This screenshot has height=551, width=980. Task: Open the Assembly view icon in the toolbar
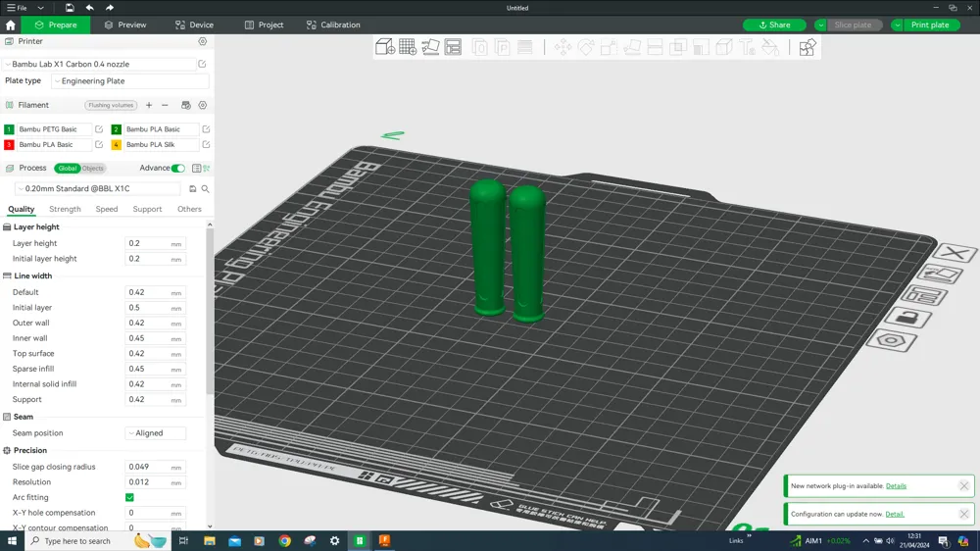(808, 47)
